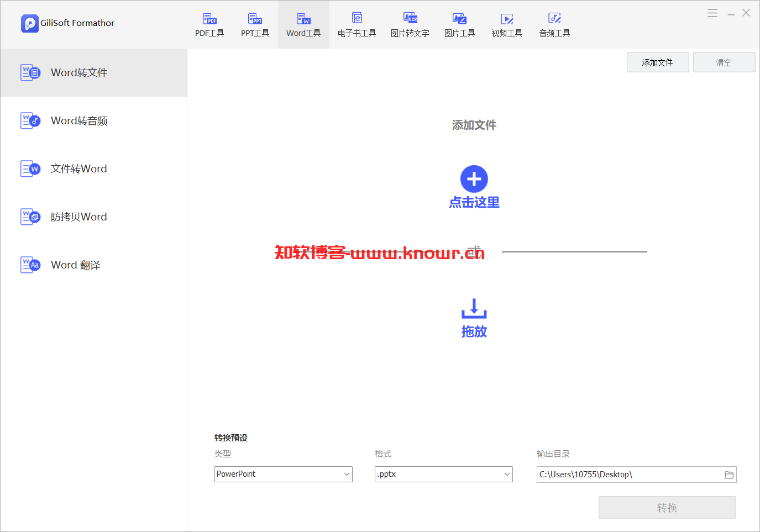760x532 pixels.
Task: Click the 转换 convert button
Action: click(x=667, y=507)
